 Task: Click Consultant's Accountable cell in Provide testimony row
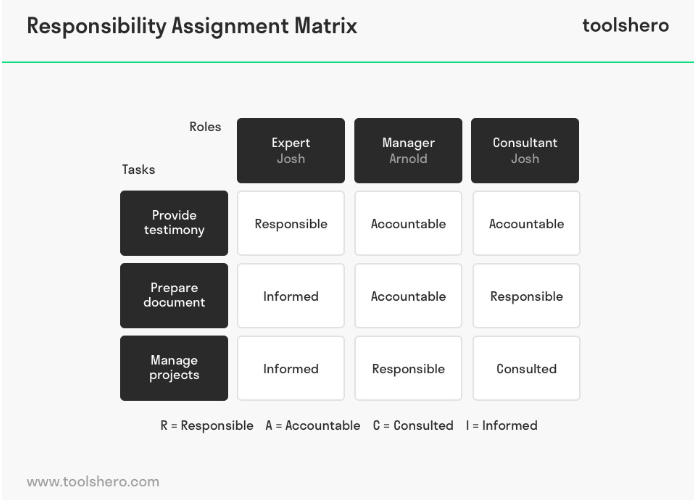tap(526, 223)
